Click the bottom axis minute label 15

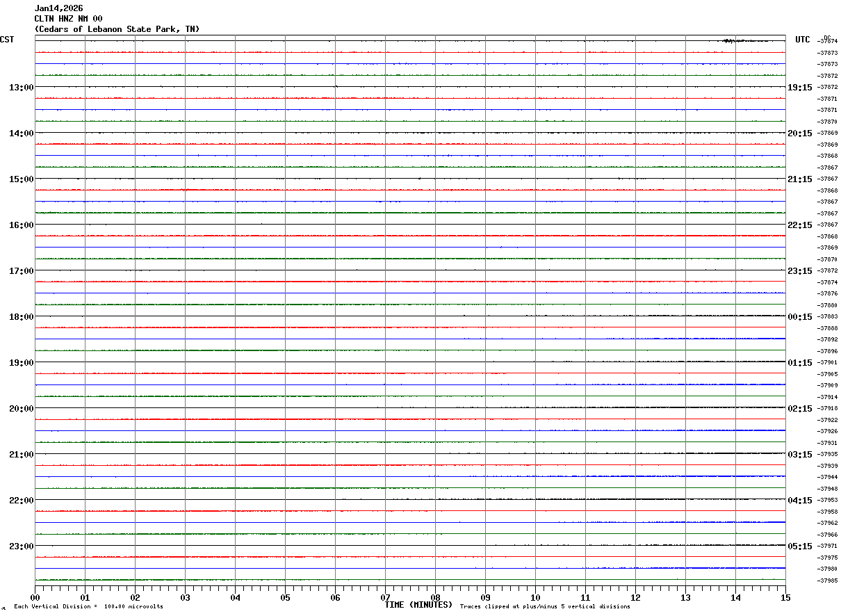point(785,597)
